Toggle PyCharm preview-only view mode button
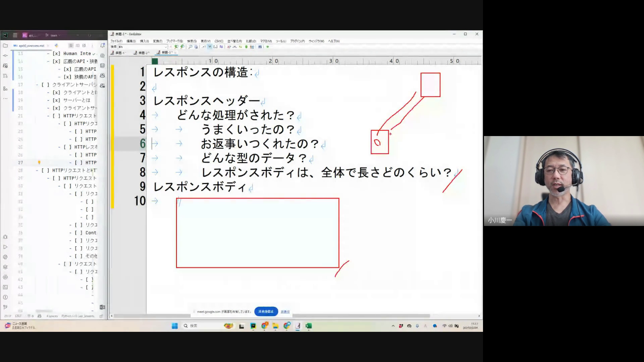The image size is (644, 362). [x=84, y=46]
